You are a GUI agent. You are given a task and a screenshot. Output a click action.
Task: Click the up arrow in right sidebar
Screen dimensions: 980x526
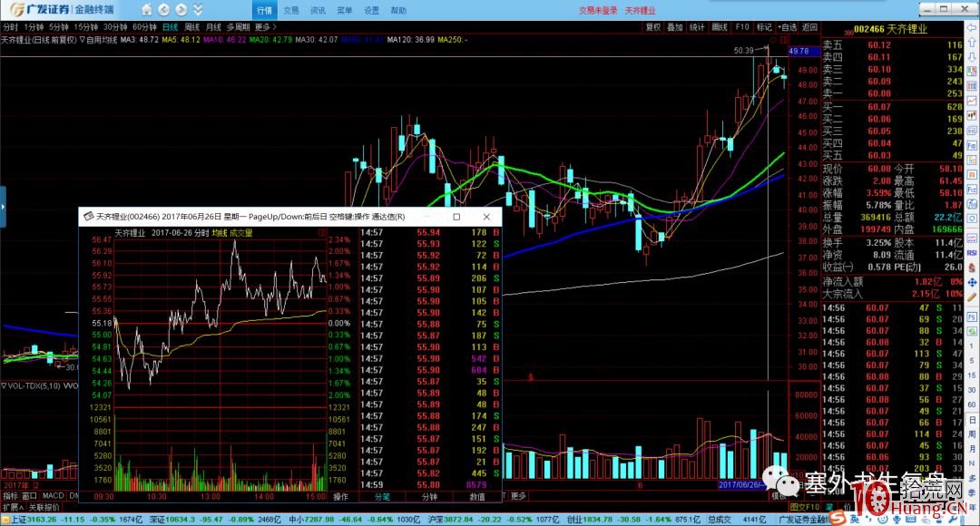(x=972, y=43)
